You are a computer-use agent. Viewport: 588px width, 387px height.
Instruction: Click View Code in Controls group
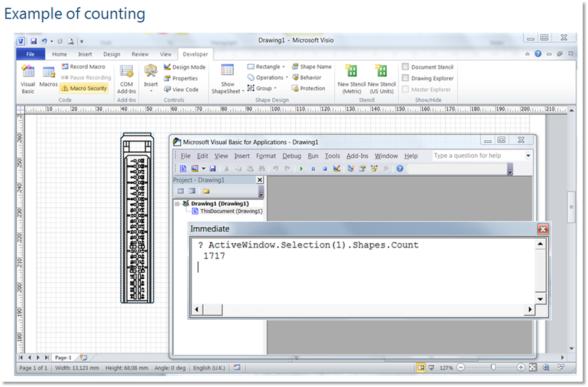(x=181, y=90)
